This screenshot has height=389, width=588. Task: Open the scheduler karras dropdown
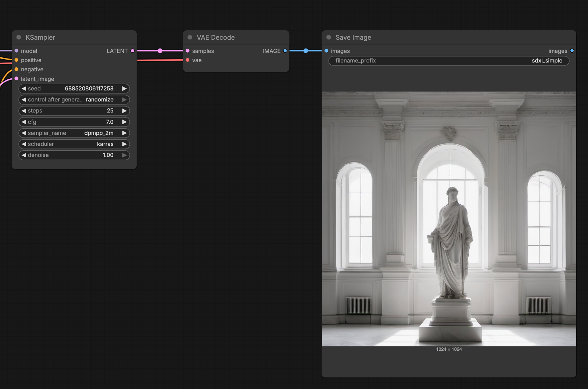click(x=74, y=144)
